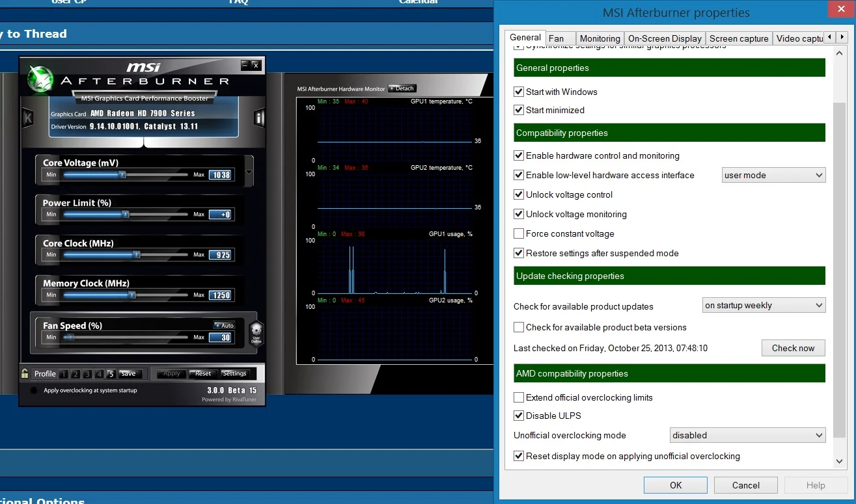
Task: Click the Core Voltage value field 1038
Action: 220,174
